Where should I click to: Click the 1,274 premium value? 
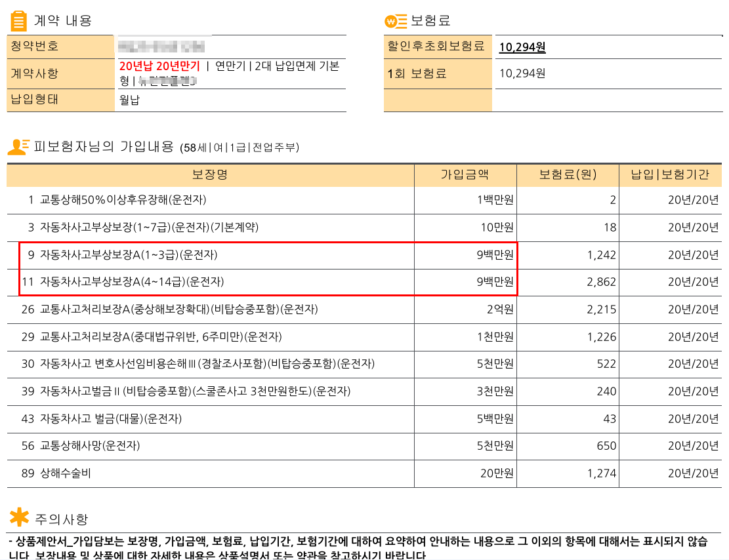tap(601, 473)
